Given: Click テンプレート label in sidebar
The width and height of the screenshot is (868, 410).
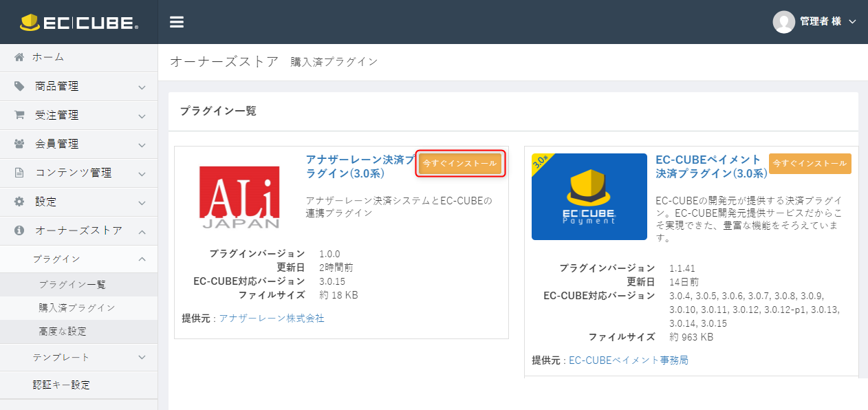Looking at the screenshot, I should coord(61,357).
